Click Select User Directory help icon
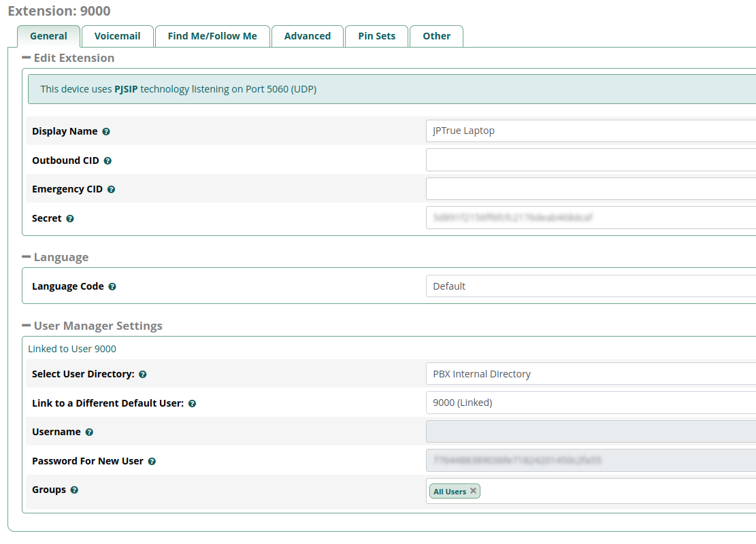 [143, 375]
